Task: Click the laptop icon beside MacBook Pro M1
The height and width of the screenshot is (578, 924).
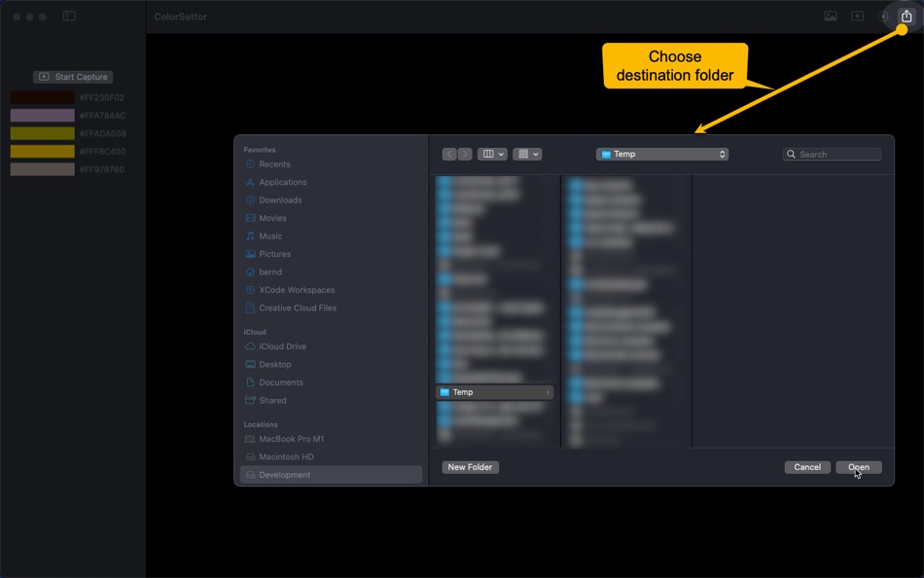Action: pos(250,439)
